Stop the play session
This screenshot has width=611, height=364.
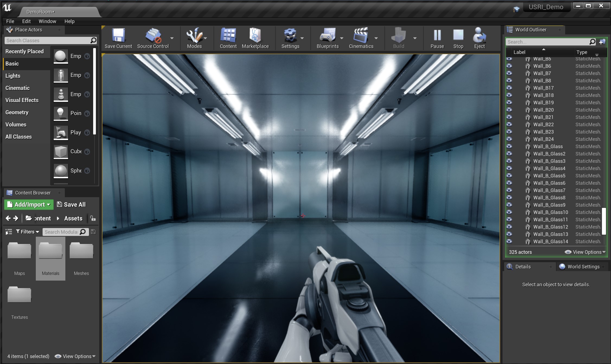point(458,35)
